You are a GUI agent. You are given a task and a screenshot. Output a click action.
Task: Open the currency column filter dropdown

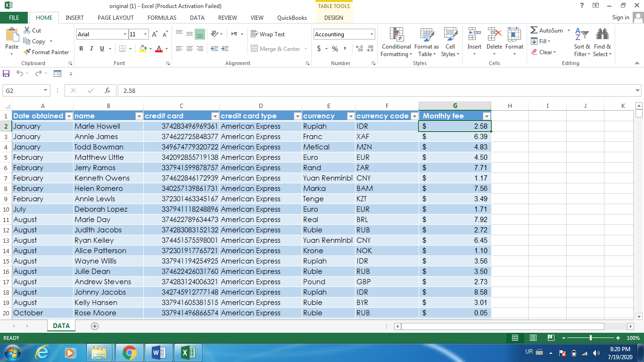[350, 116]
